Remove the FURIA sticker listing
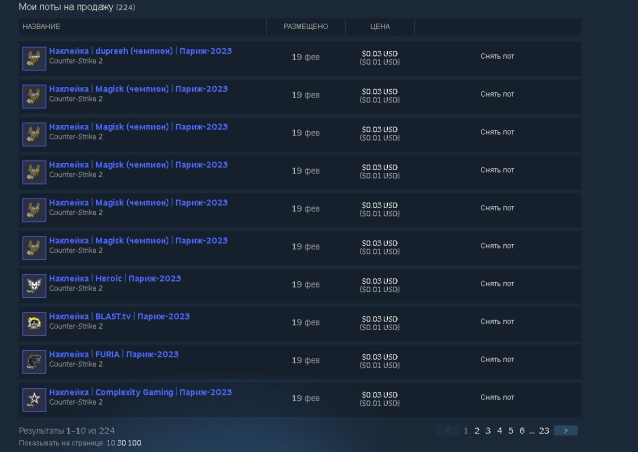Viewport: 638px width, 452px height. tap(497, 359)
